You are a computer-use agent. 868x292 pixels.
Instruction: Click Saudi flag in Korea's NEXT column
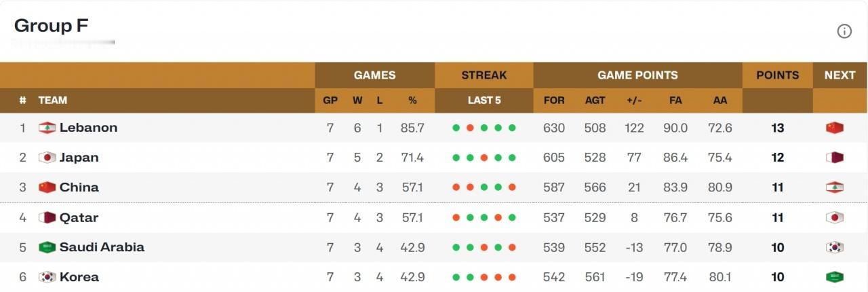click(x=834, y=277)
